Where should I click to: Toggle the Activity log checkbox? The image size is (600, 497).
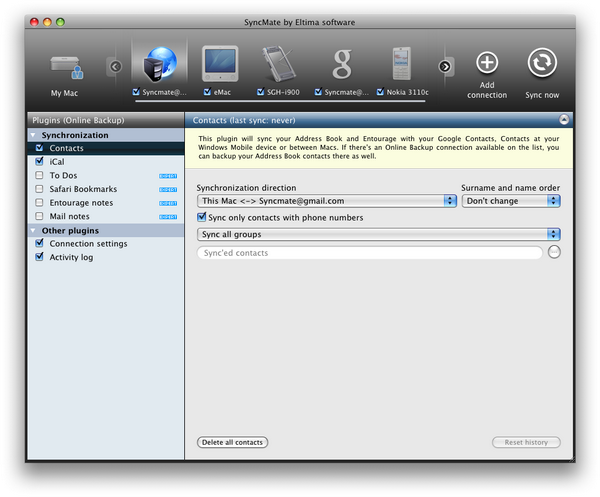pos(39,257)
